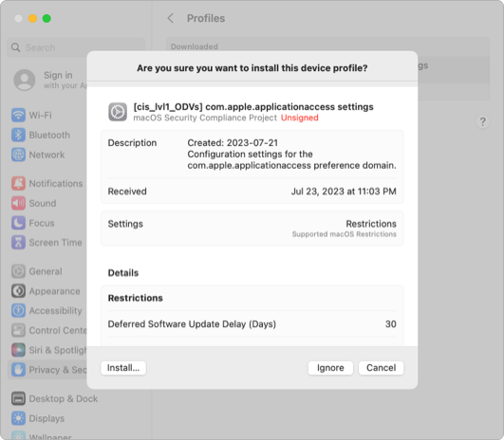504x440 pixels.
Task: Open General settings icon
Action: (18, 271)
